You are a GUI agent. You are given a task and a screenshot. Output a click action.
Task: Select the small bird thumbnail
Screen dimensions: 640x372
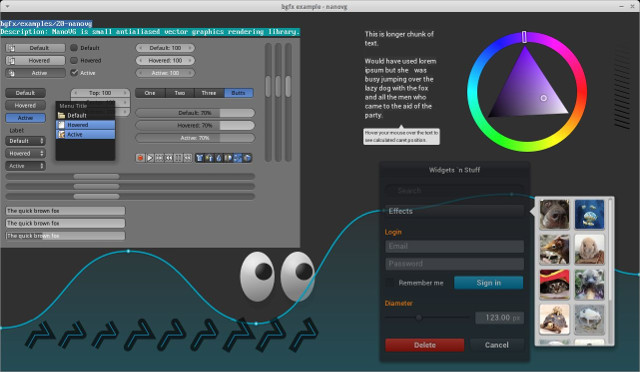554,249
